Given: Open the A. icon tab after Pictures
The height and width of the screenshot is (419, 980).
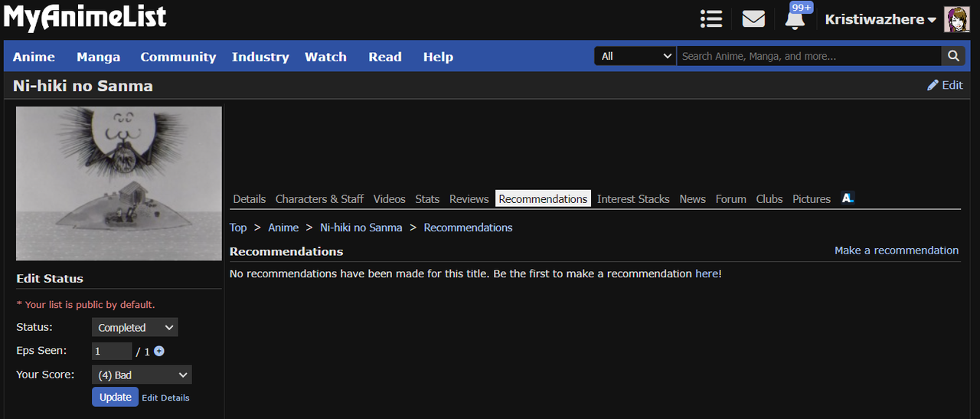Looking at the screenshot, I should (848, 198).
